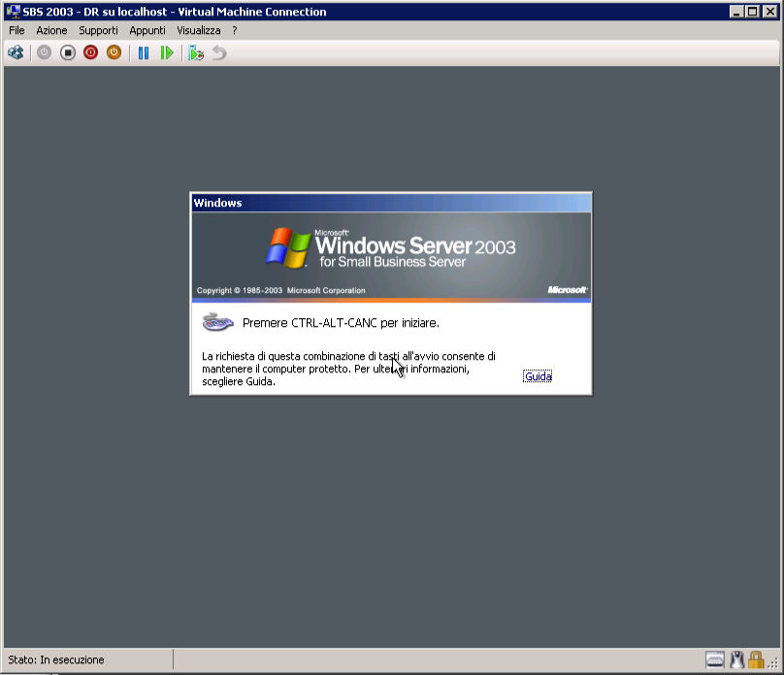Image resolution: width=784 pixels, height=675 pixels.
Task: Turn off the VM with the stop icon
Action: point(68,52)
